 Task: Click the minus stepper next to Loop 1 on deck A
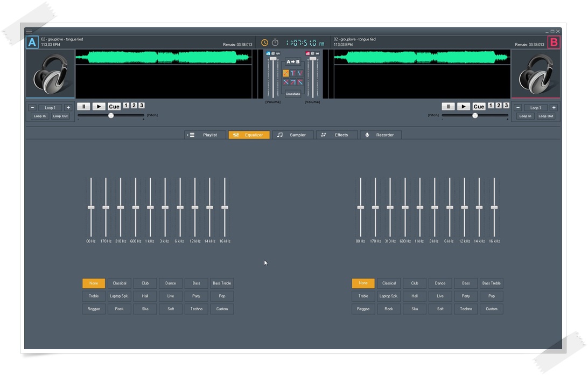(32, 107)
